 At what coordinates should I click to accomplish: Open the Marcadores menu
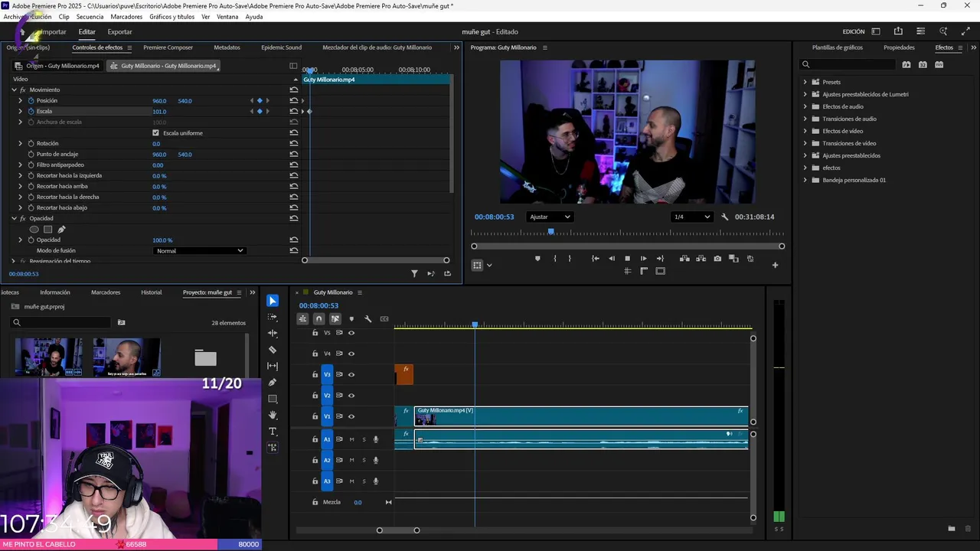click(126, 17)
